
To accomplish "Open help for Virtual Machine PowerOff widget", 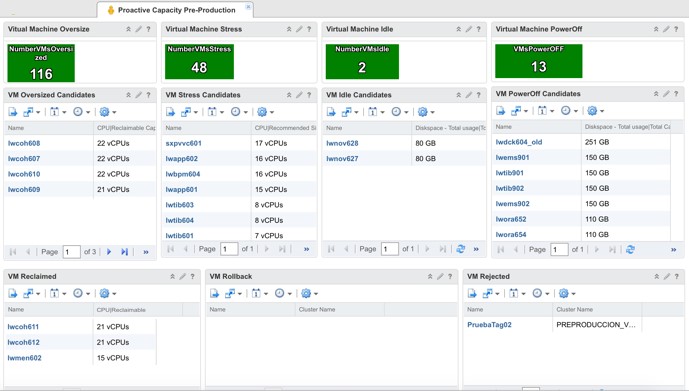I will click(x=676, y=29).
